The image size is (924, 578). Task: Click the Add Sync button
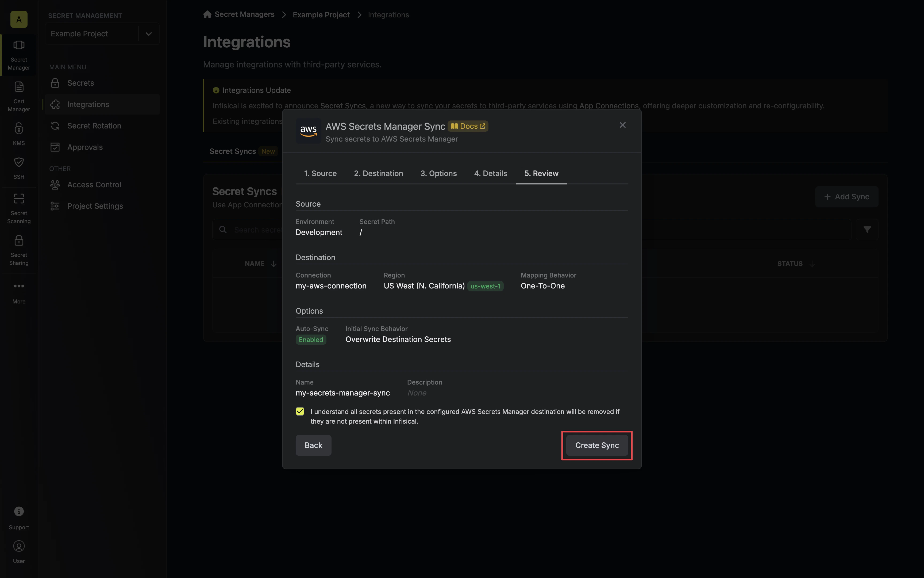[846, 197]
